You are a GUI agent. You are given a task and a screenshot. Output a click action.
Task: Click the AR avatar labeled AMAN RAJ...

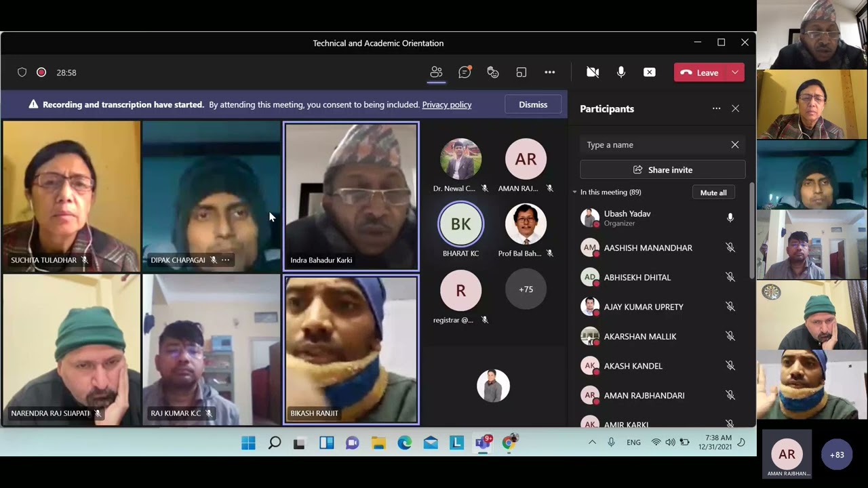[x=526, y=160]
